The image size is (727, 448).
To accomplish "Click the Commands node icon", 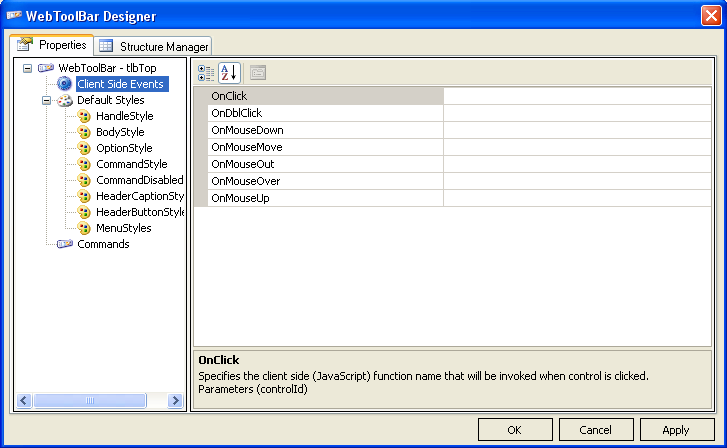I will 65,244.
